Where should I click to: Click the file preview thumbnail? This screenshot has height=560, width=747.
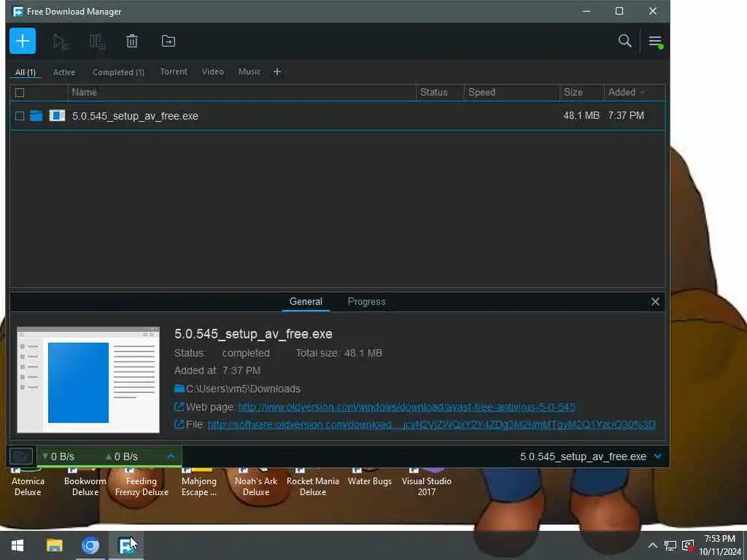click(x=88, y=380)
